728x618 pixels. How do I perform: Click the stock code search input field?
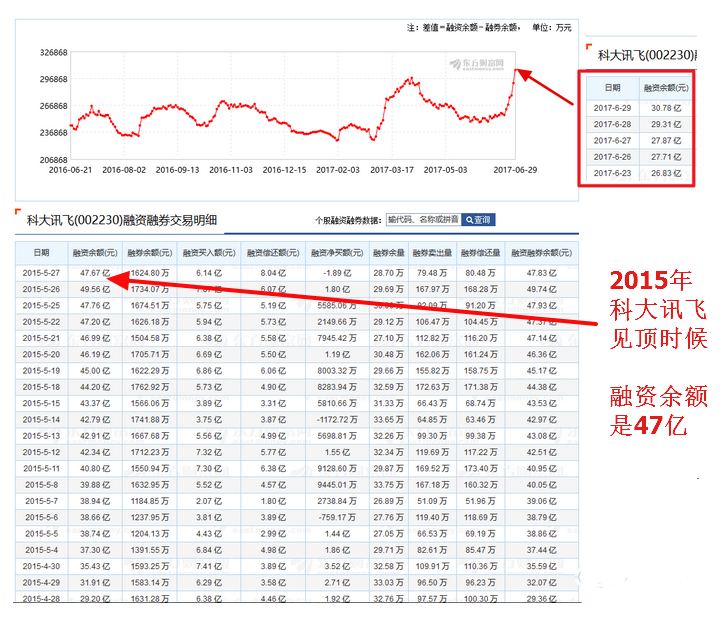tap(423, 220)
